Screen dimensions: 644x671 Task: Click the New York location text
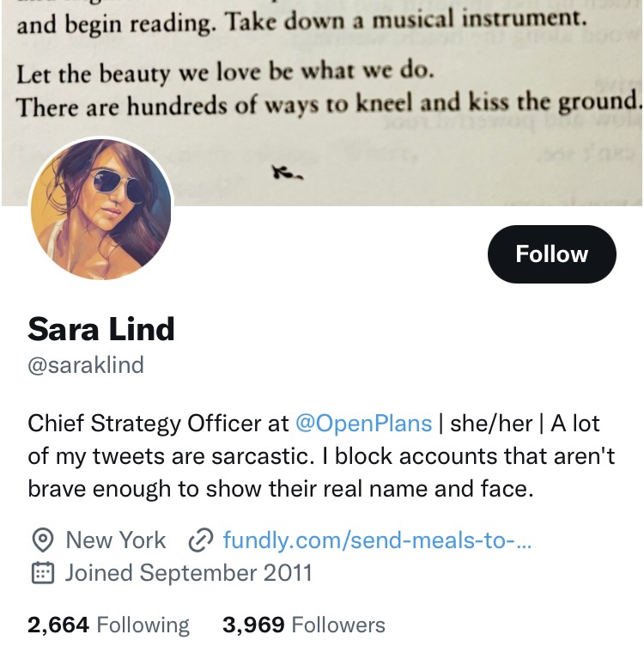tap(115, 540)
